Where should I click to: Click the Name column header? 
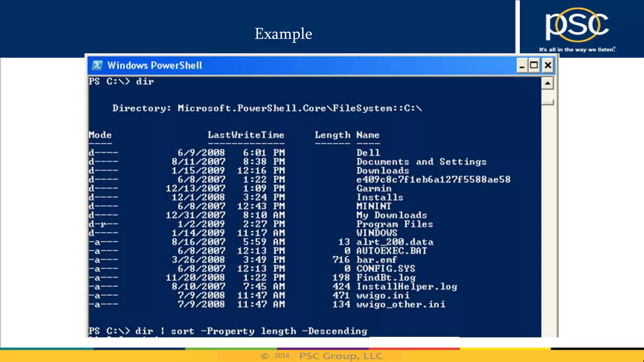[x=368, y=135]
